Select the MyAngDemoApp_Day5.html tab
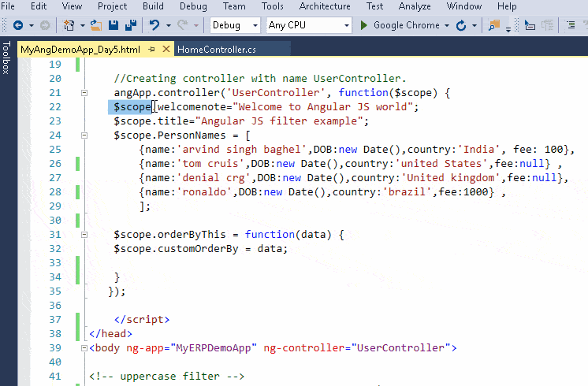 point(80,50)
